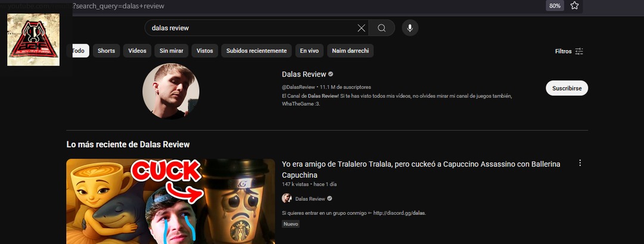Viewport: 644px width, 244px height.
Task: Open the three-dot menu for Tralalero video
Action: point(580,163)
